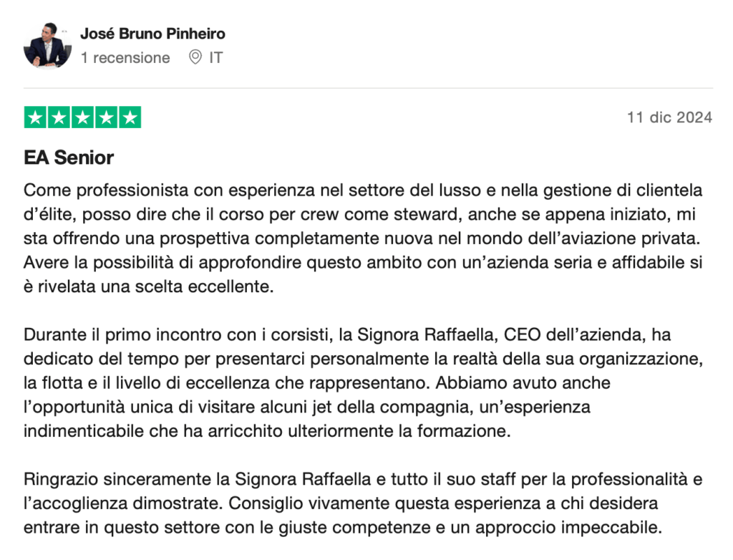Click the review date 11 dic 2024
Image resolution: width=733 pixels, height=560 pixels.
[x=669, y=117]
